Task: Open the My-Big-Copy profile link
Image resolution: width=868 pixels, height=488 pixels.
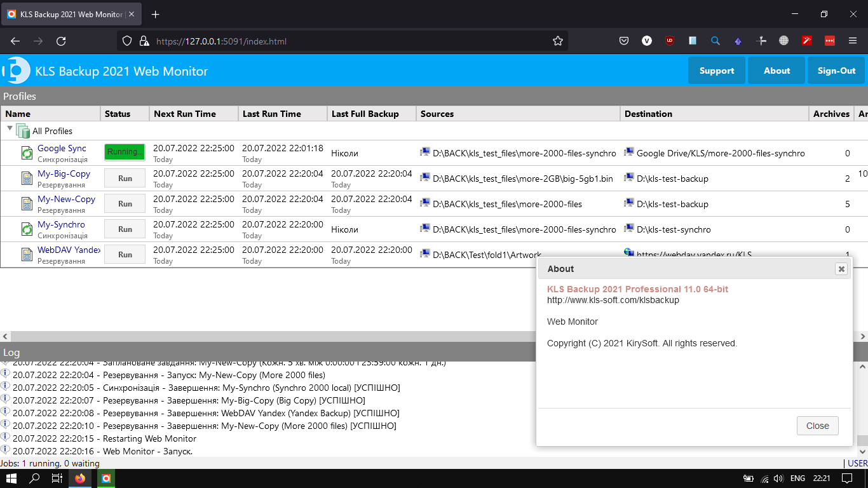Action: tap(64, 173)
